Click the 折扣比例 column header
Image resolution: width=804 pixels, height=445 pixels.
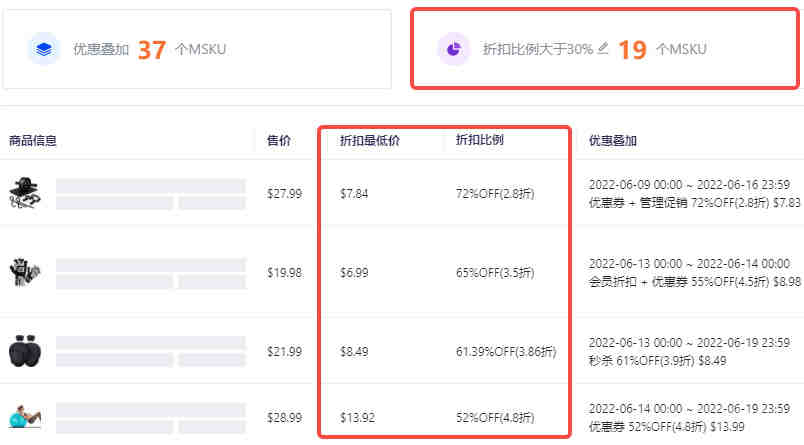point(479,140)
